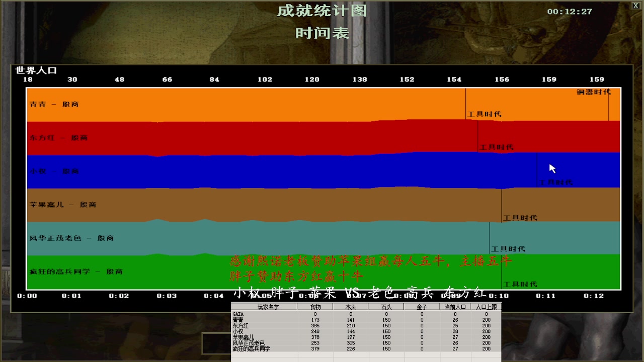Expand the 人口上限 column header
The width and height of the screenshot is (644, 362).
(486, 306)
